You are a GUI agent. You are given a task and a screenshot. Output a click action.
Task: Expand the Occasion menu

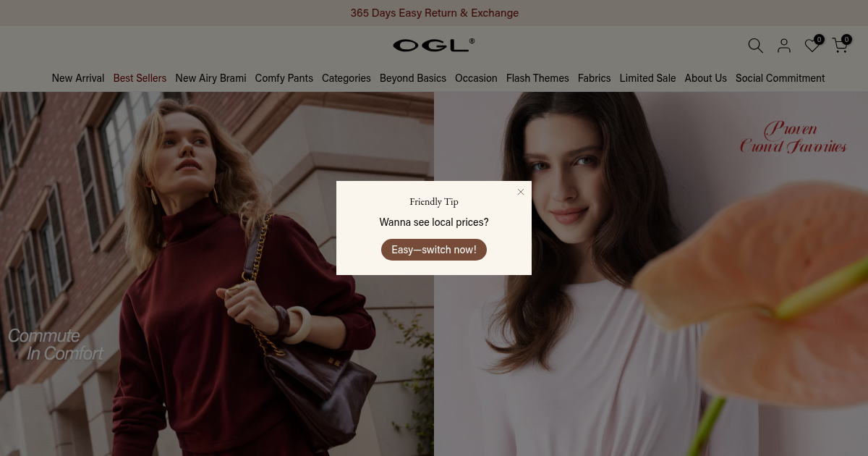point(476,78)
